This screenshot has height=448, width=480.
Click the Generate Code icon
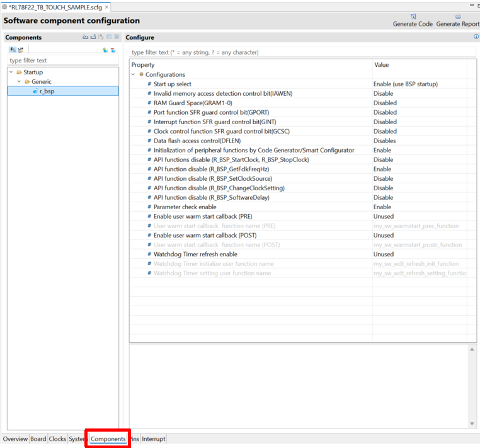(x=413, y=16)
